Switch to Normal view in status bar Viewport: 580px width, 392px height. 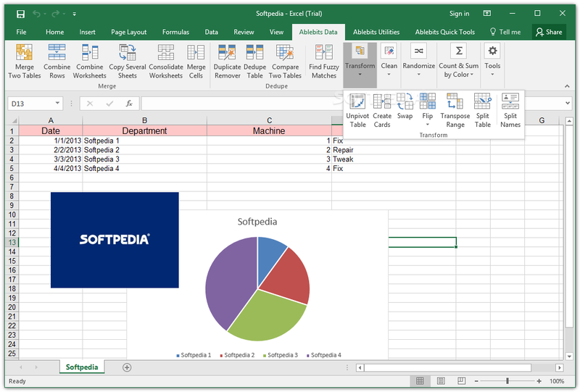point(420,381)
